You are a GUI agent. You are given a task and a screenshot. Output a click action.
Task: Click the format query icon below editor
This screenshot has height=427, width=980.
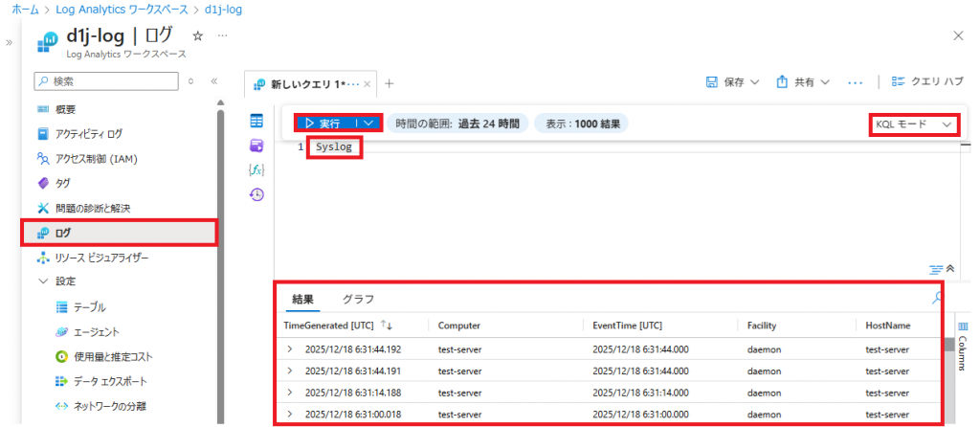point(935,268)
